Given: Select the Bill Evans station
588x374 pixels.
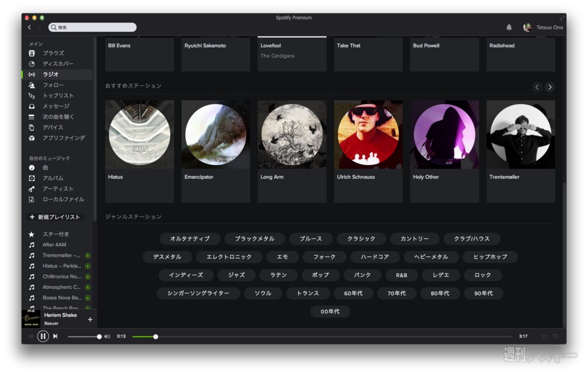Looking at the screenshot, I should 139,54.
